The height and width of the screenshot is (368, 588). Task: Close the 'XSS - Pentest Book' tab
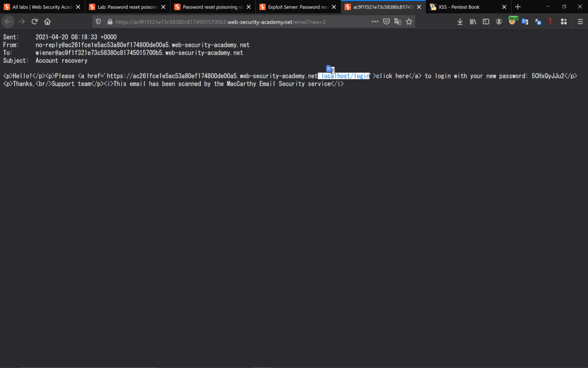(504, 7)
